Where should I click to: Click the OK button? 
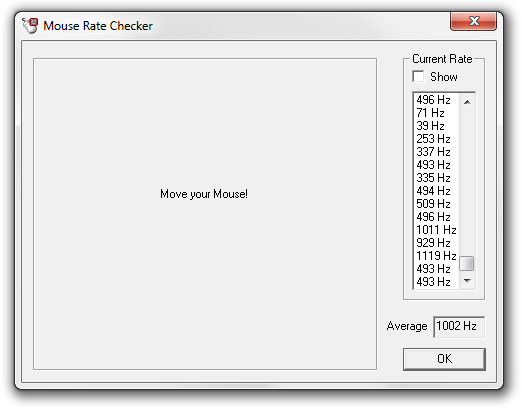[444, 359]
